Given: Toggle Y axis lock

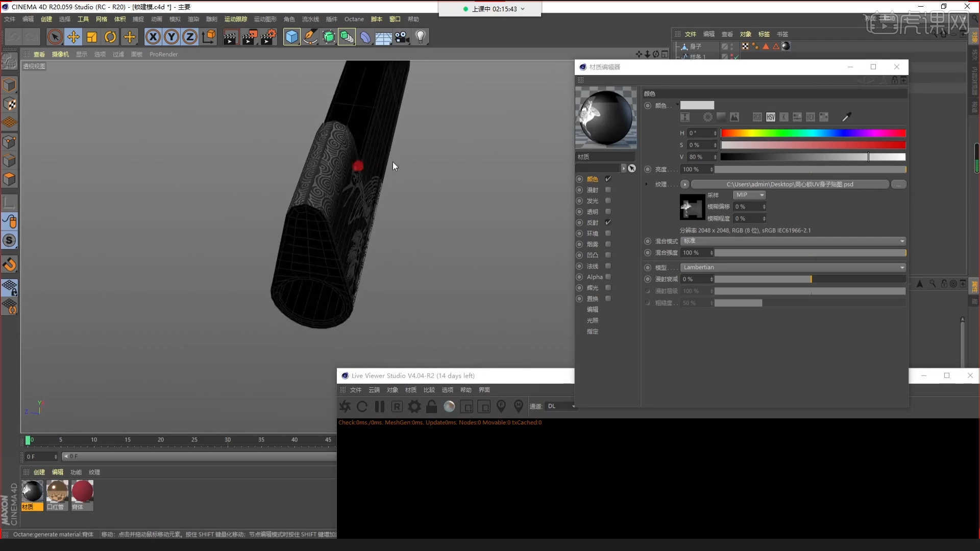Looking at the screenshot, I should click(x=171, y=37).
